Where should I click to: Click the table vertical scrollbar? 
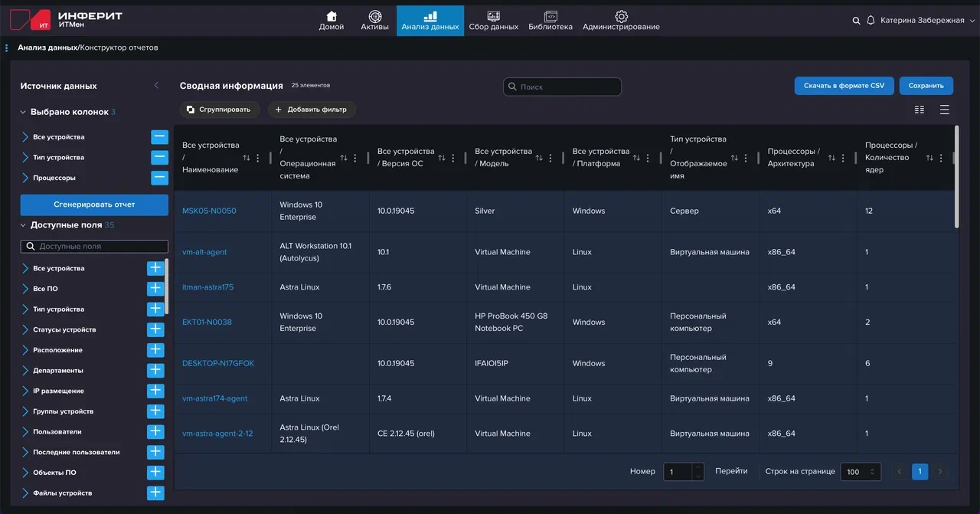pyautogui.click(x=956, y=176)
